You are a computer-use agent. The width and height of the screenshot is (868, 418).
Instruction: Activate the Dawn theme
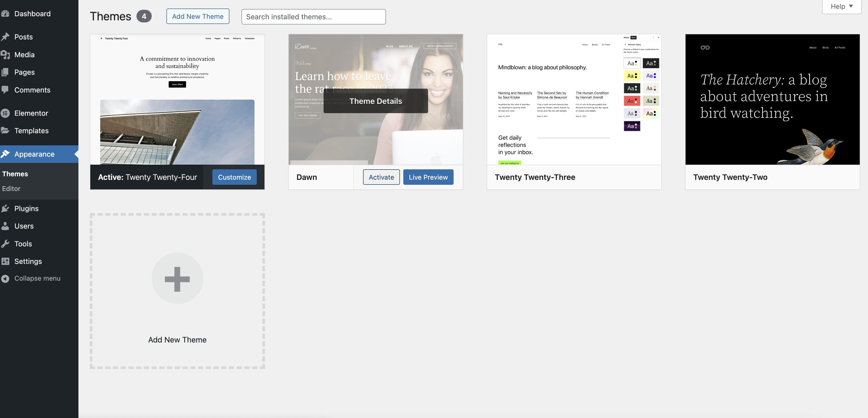tap(381, 177)
